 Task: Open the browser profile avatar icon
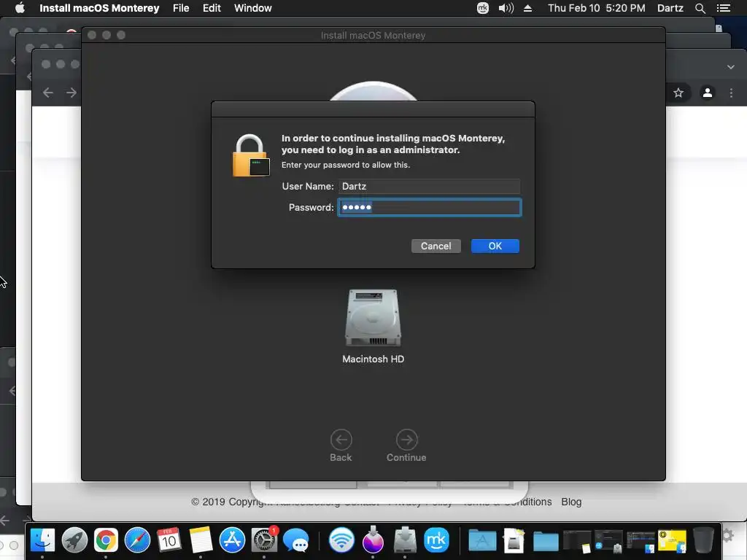[708, 93]
